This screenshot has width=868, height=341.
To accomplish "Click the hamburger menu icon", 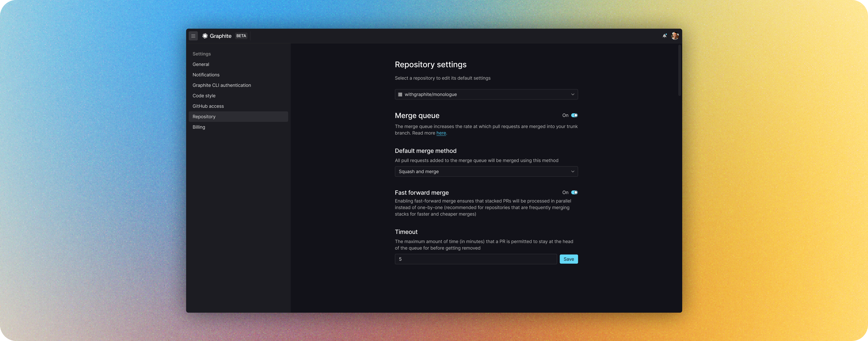I will (x=193, y=36).
